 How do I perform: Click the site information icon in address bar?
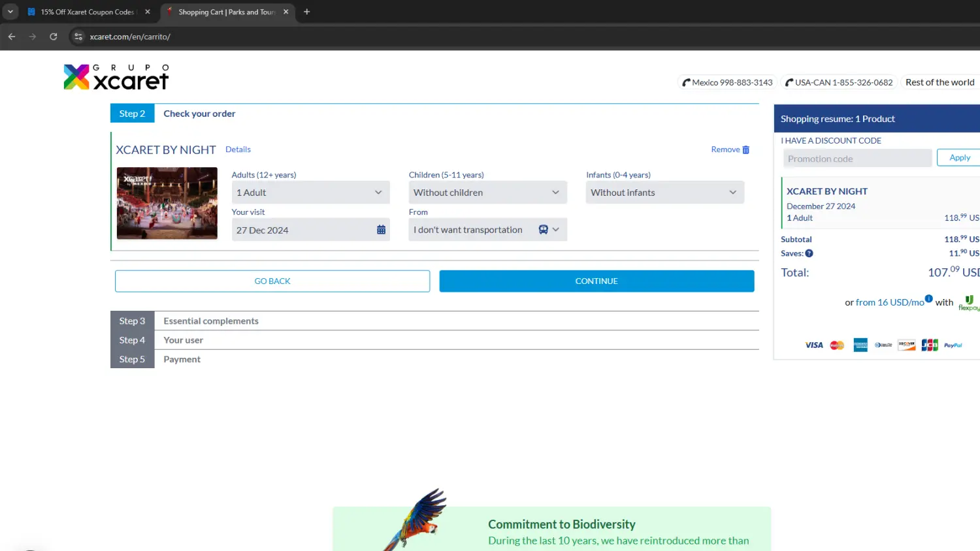coord(78,37)
